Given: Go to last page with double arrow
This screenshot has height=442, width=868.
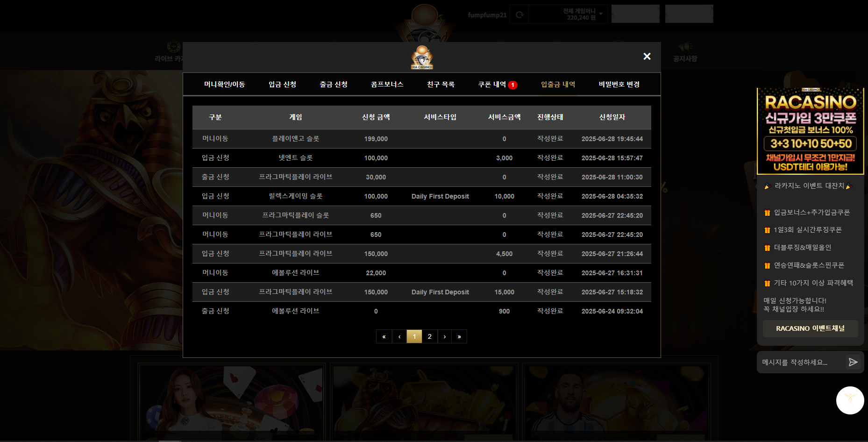Looking at the screenshot, I should pos(459,336).
